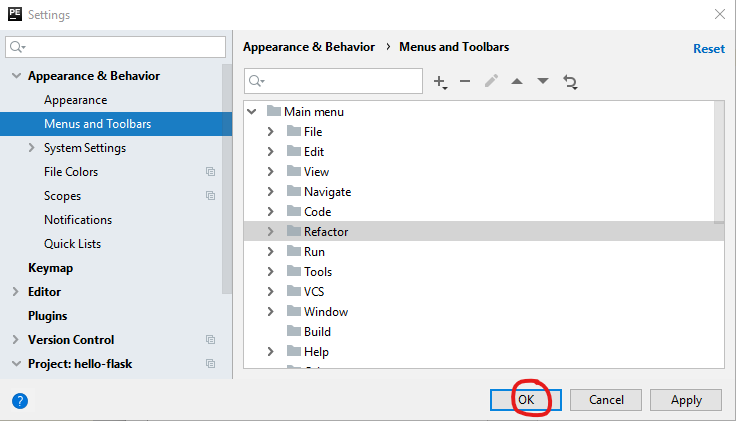The width and height of the screenshot is (736, 421).
Task: Expand the Refactor menu node
Action: [270, 231]
